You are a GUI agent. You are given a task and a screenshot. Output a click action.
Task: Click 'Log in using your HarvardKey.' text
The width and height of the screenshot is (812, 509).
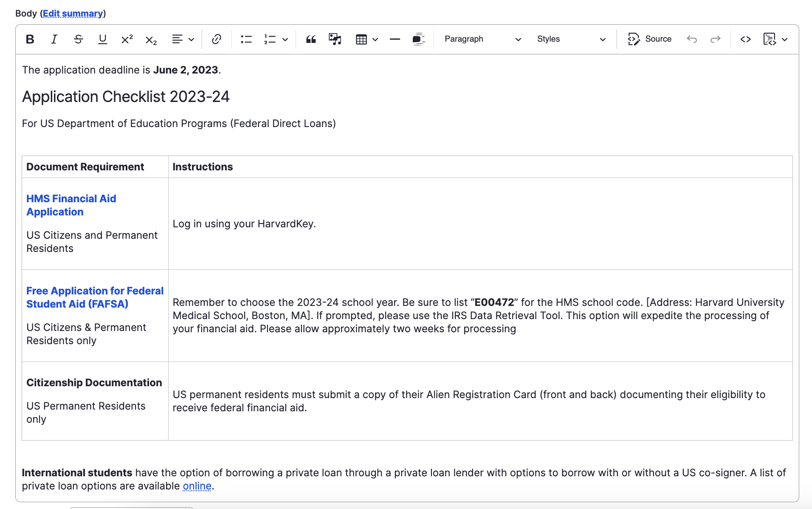244,224
